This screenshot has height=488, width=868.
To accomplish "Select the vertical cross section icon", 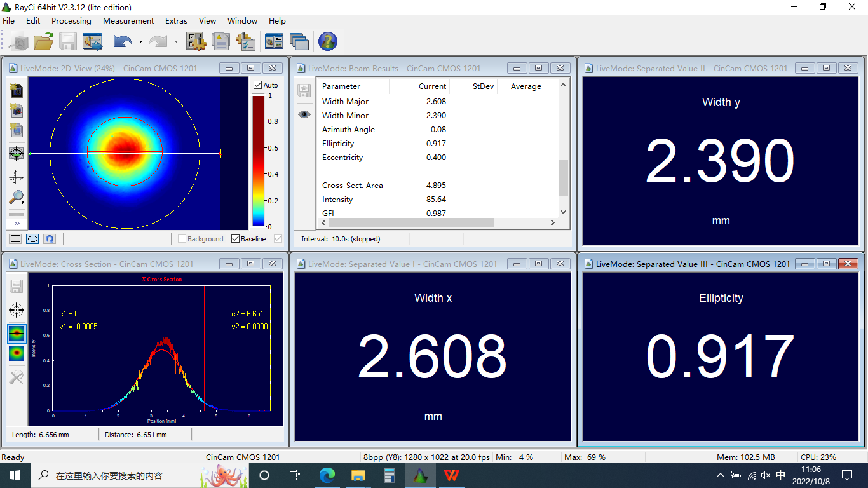I will click(x=17, y=353).
